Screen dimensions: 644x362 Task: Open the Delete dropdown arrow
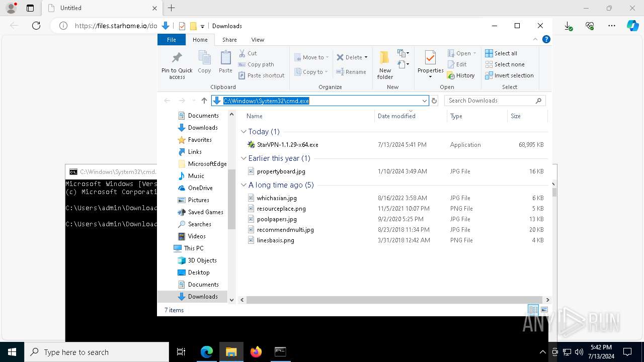pos(366,57)
